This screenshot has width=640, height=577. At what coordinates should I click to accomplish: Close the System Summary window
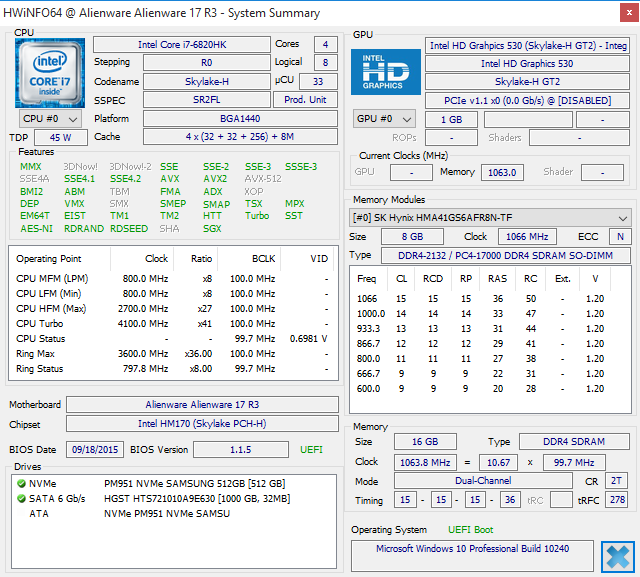point(629,13)
